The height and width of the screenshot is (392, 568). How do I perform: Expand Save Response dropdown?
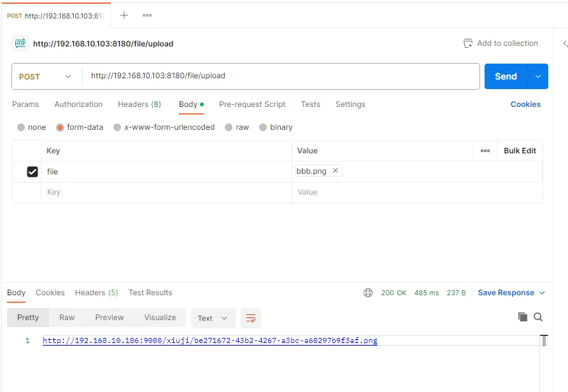542,293
